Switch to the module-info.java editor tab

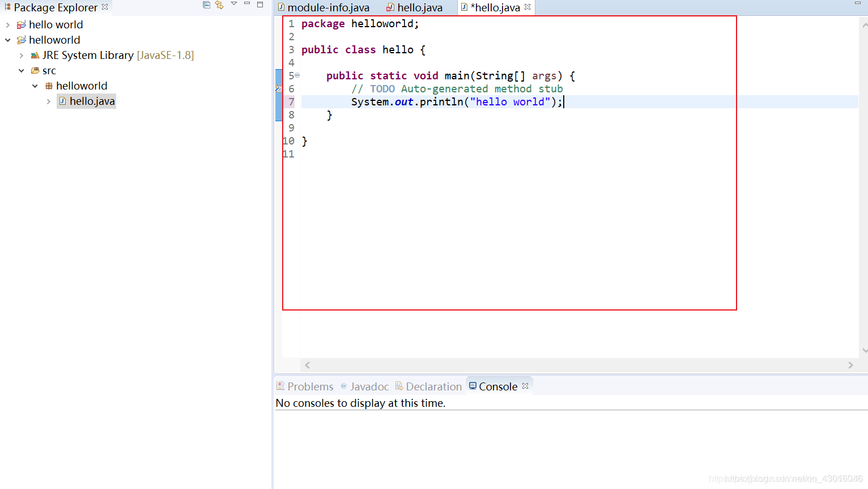328,7
